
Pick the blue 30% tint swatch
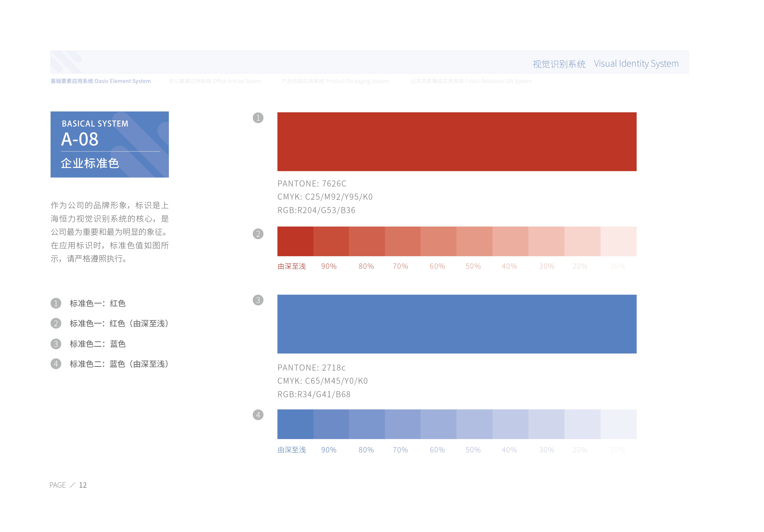546,424
